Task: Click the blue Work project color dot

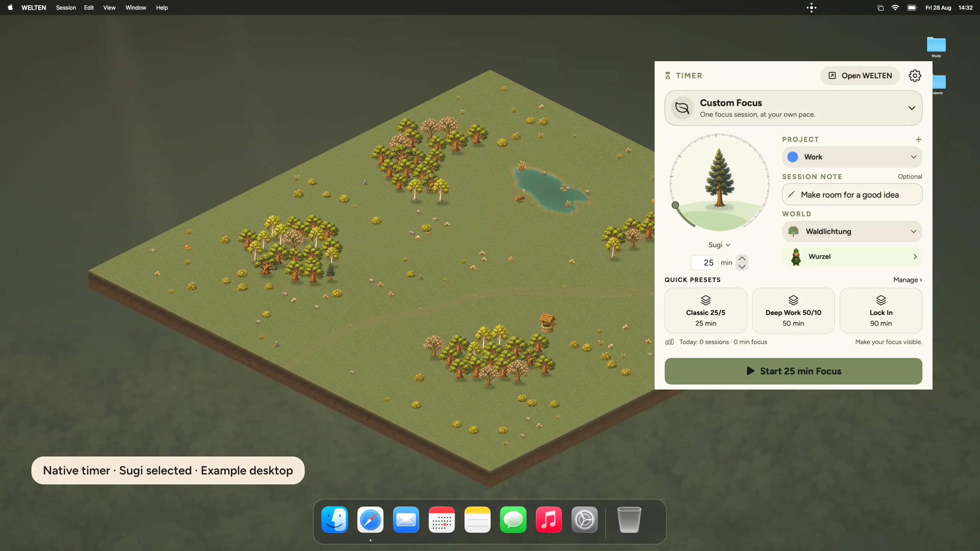Action: pos(792,157)
